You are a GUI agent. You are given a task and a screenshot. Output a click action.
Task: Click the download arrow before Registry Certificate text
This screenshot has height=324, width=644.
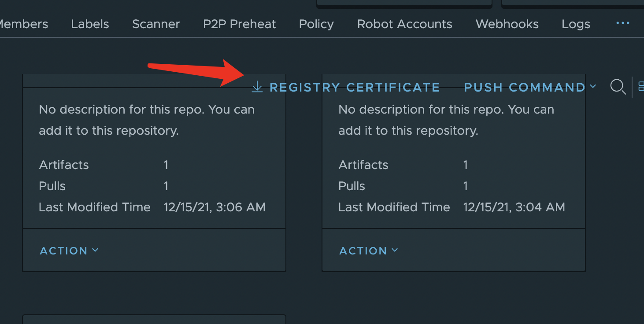257,87
